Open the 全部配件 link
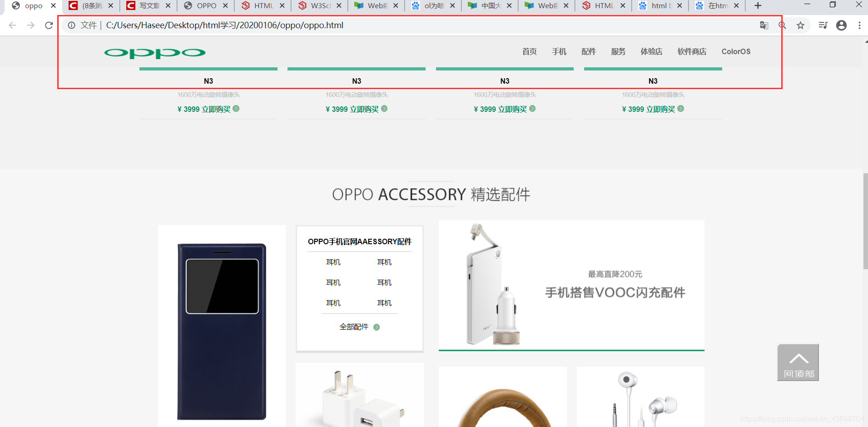 pos(354,327)
